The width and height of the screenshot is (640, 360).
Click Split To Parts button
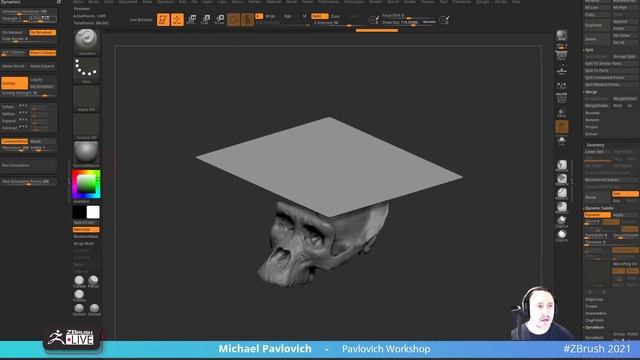[611, 71]
